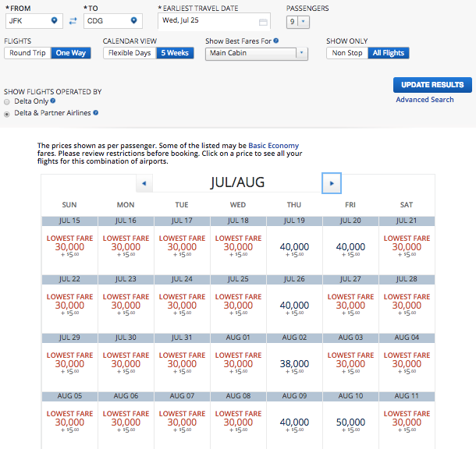Expand the Main Cabin fare dropdown

point(257,53)
